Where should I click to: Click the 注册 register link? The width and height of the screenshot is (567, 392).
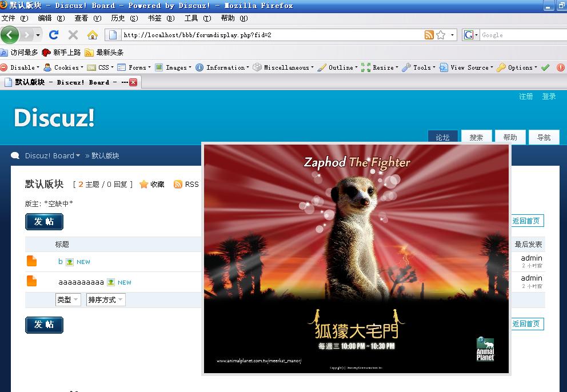(526, 96)
